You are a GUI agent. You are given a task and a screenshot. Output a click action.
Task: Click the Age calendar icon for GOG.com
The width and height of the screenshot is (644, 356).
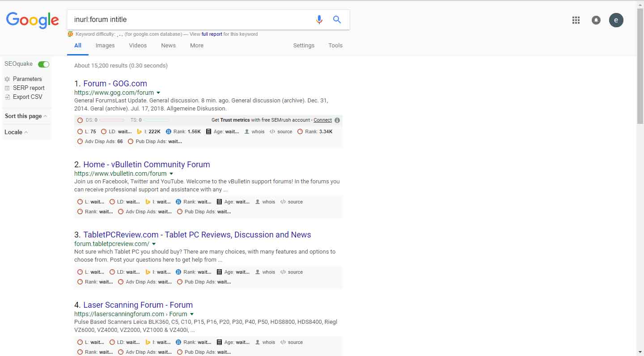tap(209, 132)
